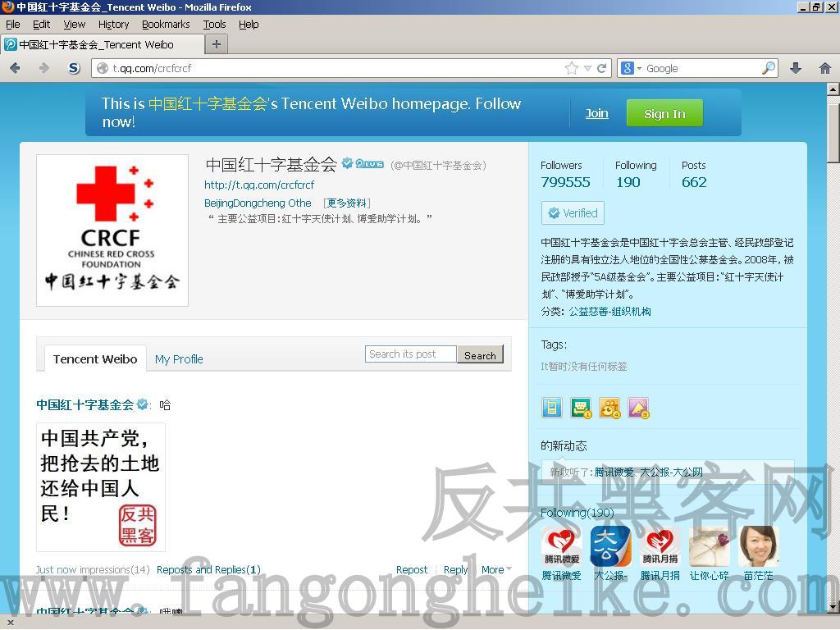The height and width of the screenshot is (630, 840).
Task: Click the Following(190) heading link
Action: (x=577, y=513)
